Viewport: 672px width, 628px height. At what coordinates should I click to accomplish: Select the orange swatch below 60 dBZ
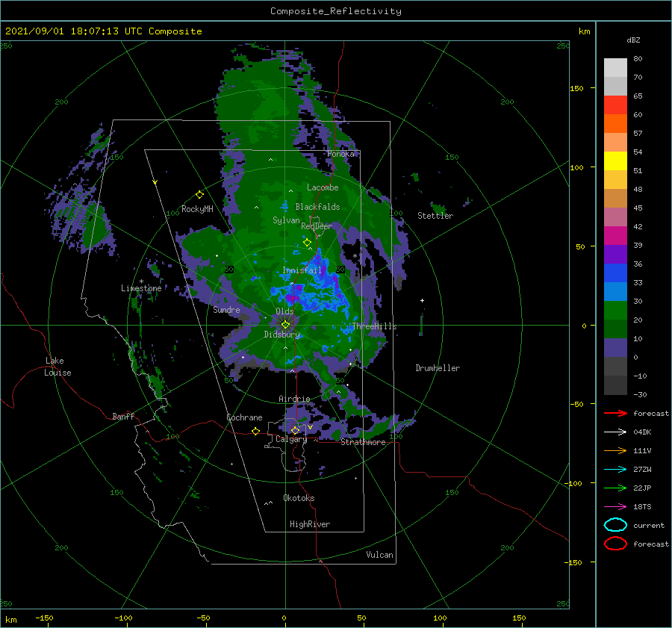tap(615, 124)
